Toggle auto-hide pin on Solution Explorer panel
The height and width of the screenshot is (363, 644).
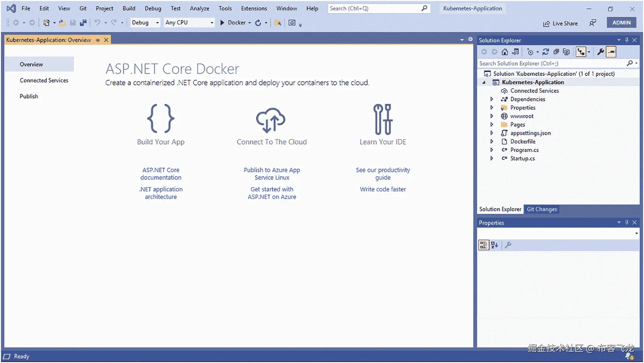point(627,40)
